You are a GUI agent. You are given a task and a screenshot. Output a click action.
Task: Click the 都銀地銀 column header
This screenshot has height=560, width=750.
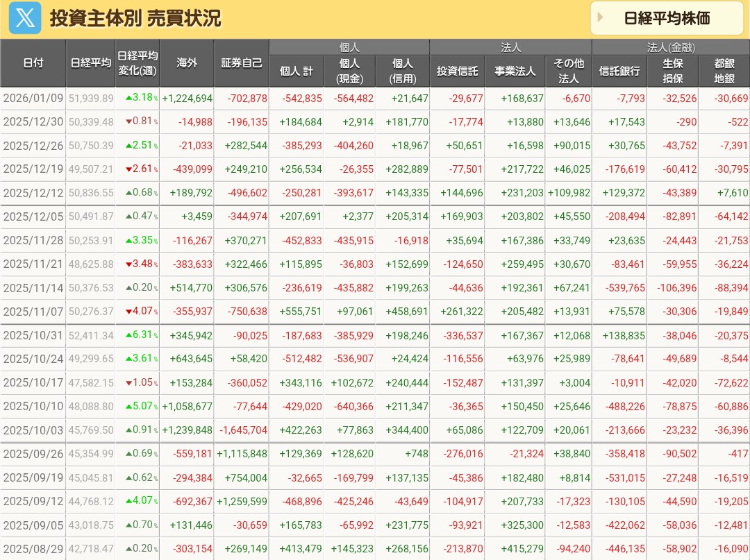coord(724,71)
